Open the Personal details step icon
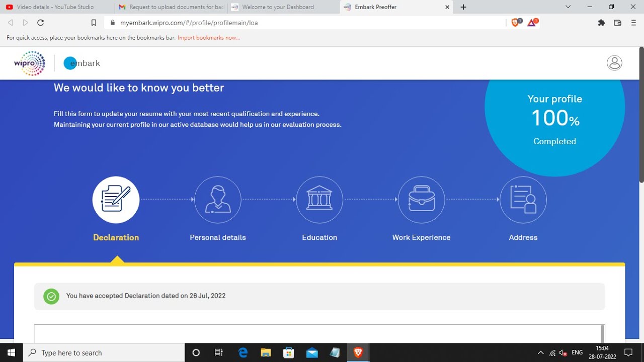 [x=218, y=200]
